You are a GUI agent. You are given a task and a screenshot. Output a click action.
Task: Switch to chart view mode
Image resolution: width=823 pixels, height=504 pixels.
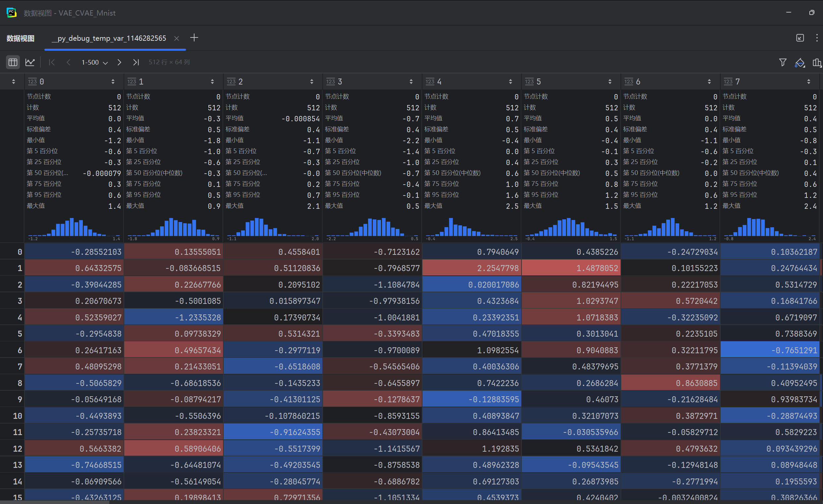point(30,62)
